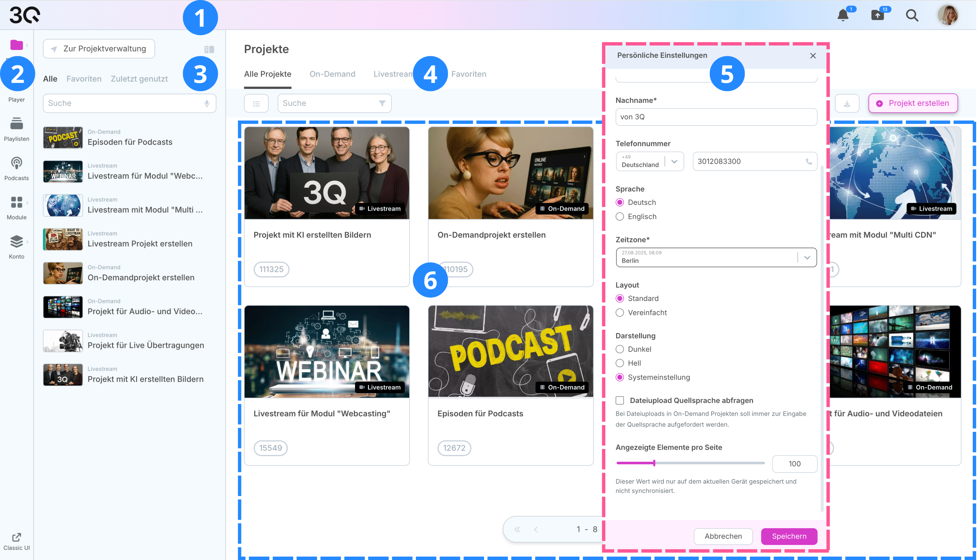Enable Dateiupload Quellsprache abfragen checkbox

click(620, 400)
